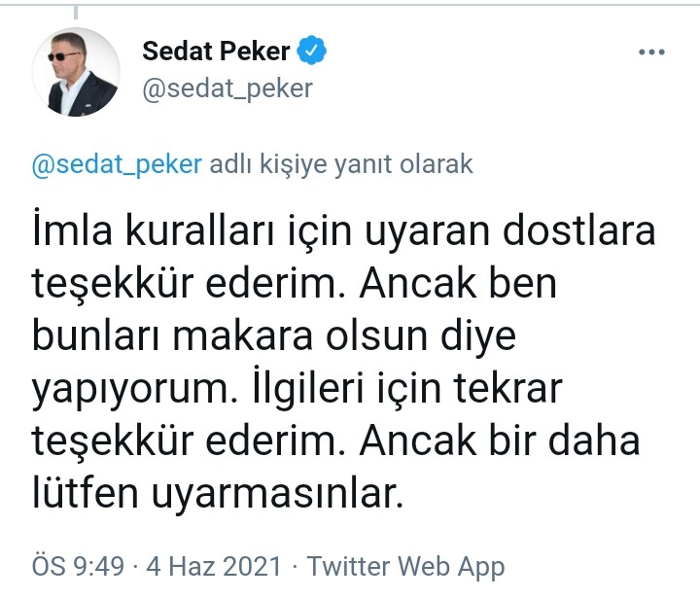Open Sedat Peker's profile picture
Image resolution: width=700 pixels, height=599 pixels.
83,72
